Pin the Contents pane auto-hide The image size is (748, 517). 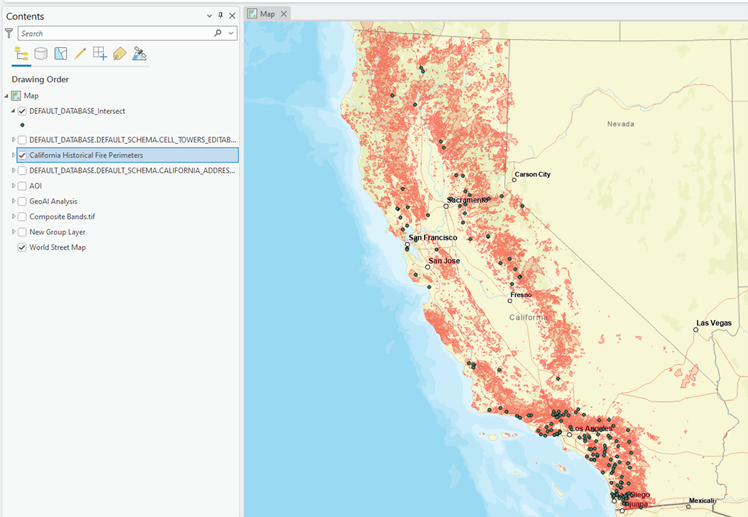coord(220,15)
